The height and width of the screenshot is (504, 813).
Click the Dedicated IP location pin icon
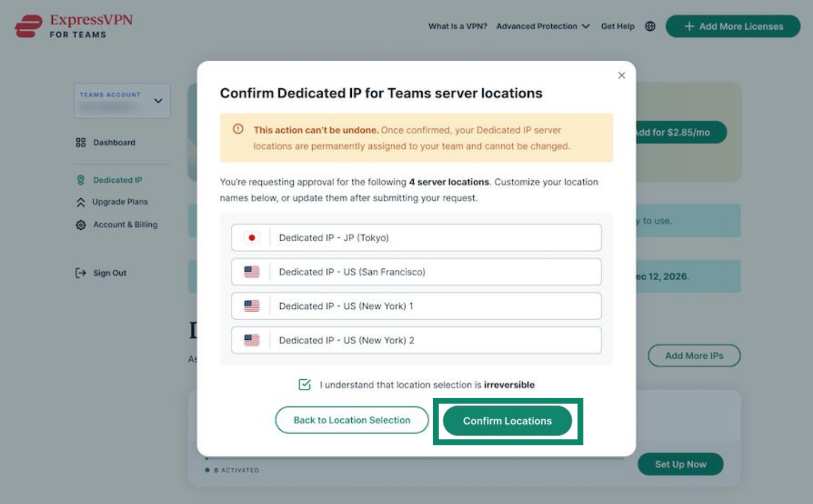click(81, 180)
